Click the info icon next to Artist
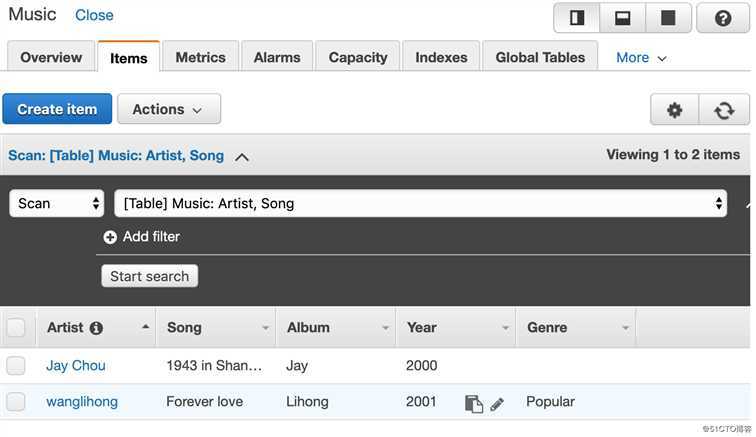The image size is (756, 437). point(96,328)
